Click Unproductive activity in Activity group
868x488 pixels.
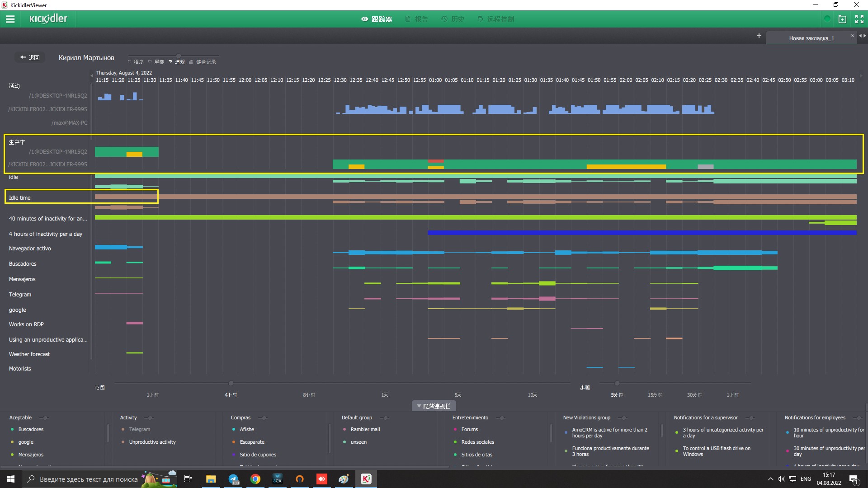point(152,442)
